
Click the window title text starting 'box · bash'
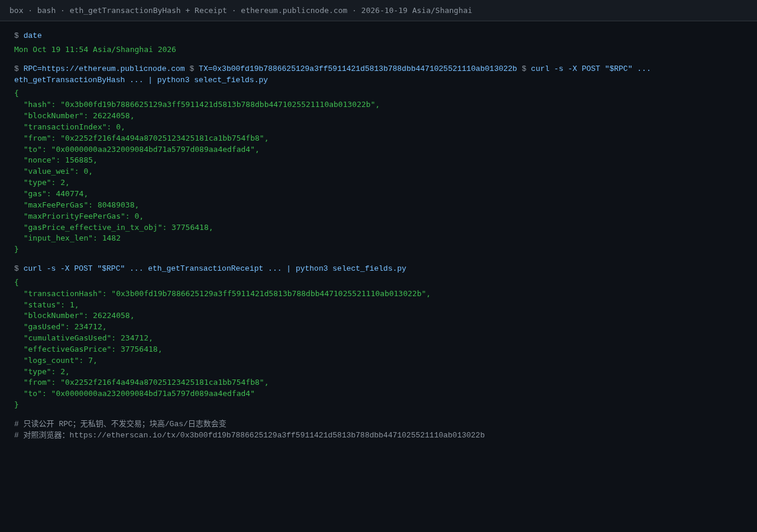[241, 11]
